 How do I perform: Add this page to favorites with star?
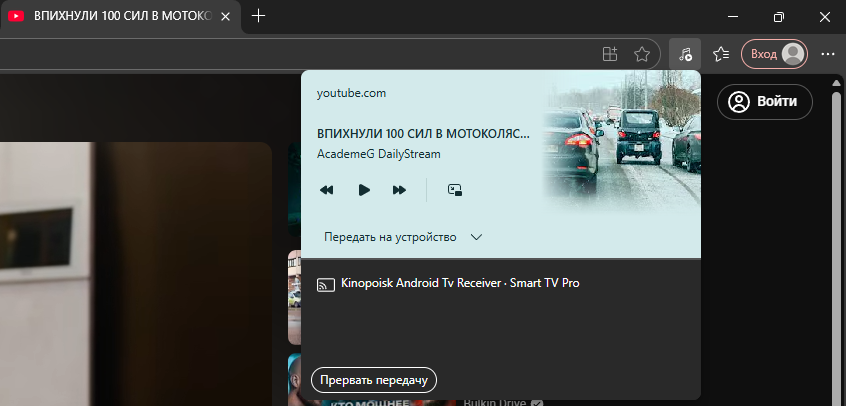click(x=642, y=54)
